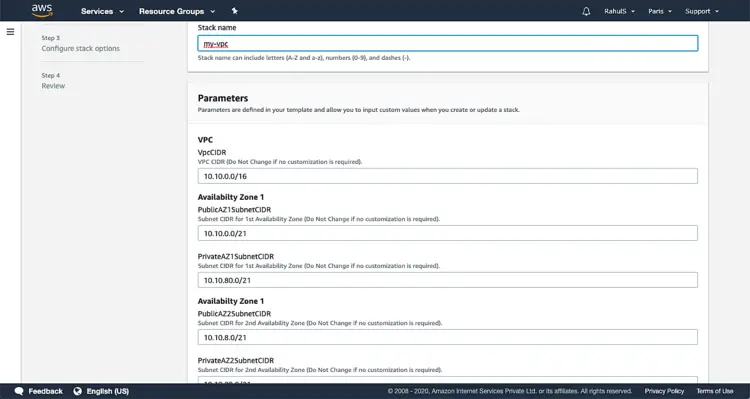Open the hamburger side navigation menu
The height and width of the screenshot is (399, 750).
[x=11, y=32]
